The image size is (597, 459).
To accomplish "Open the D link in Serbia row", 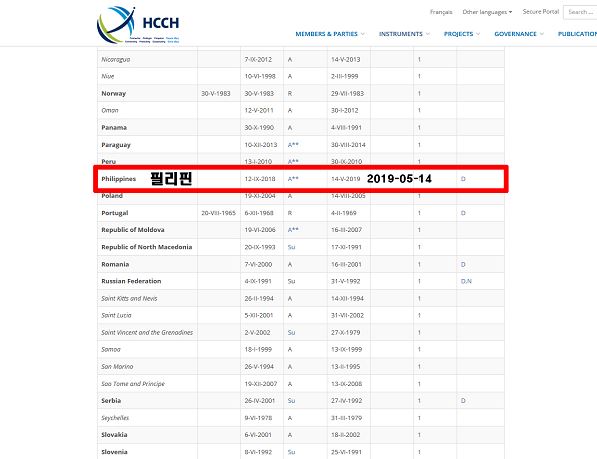I will tap(463, 401).
